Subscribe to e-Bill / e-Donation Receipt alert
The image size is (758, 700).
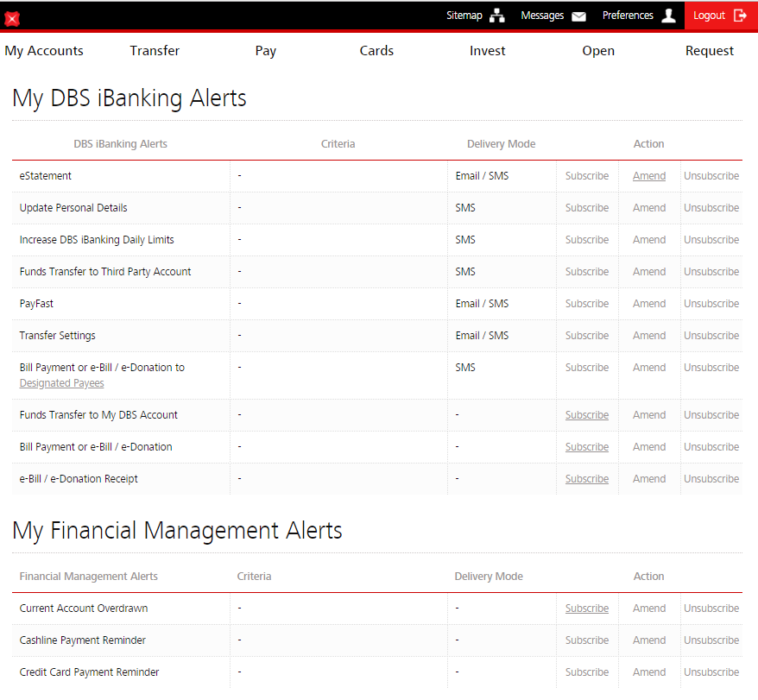[587, 479]
